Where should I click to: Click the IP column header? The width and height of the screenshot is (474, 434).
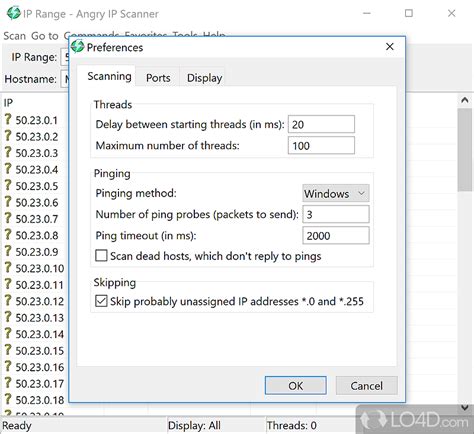[8, 103]
